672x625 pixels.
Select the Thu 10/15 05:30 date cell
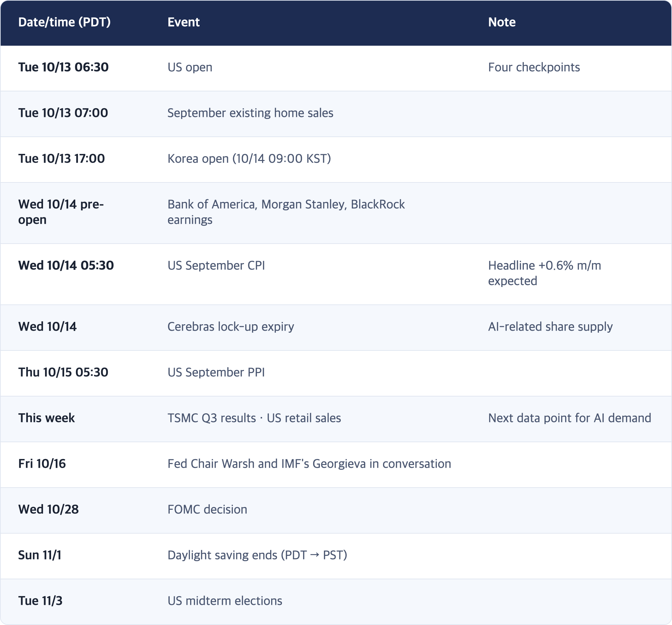pyautogui.click(x=63, y=373)
